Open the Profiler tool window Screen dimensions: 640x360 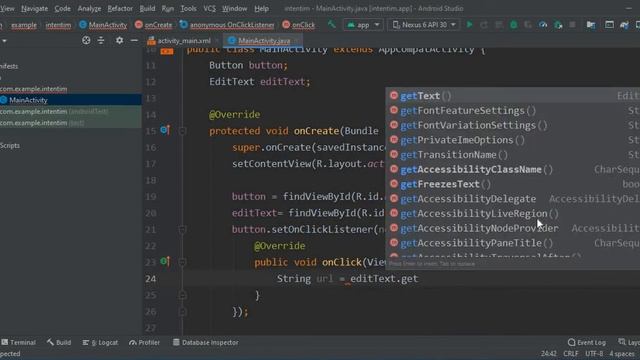click(x=144, y=342)
